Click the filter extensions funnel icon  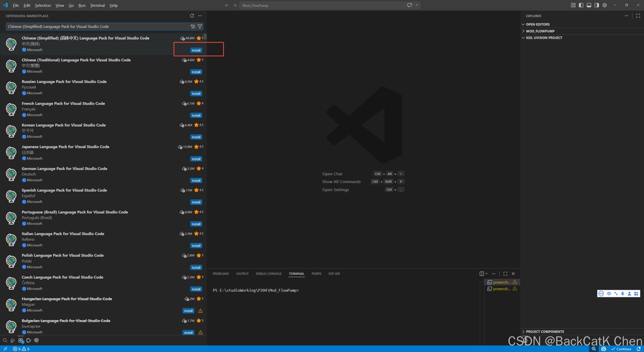[x=200, y=26]
